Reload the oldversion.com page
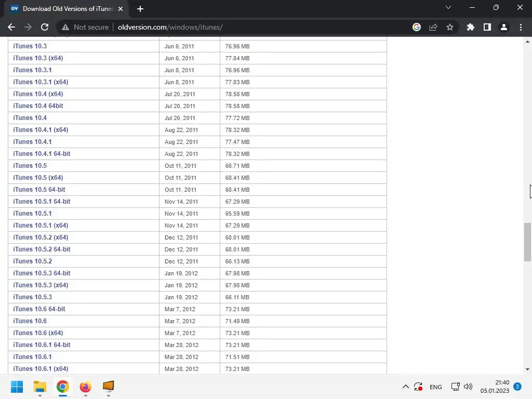Viewport: 532px width, 399px height. (45, 27)
